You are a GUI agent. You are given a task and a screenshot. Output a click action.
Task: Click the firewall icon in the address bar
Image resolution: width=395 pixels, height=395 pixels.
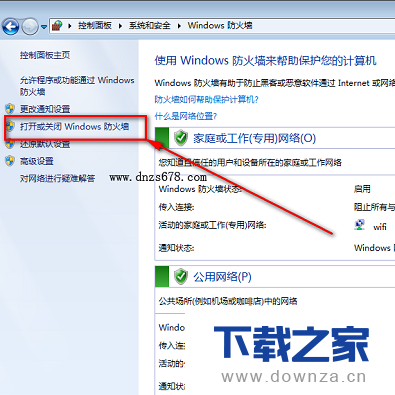[x=57, y=26]
